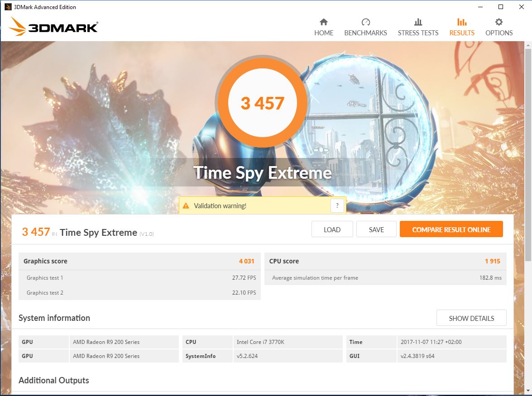Click Average simulation time per frame label
This screenshot has width=532, height=396.
[315, 278]
